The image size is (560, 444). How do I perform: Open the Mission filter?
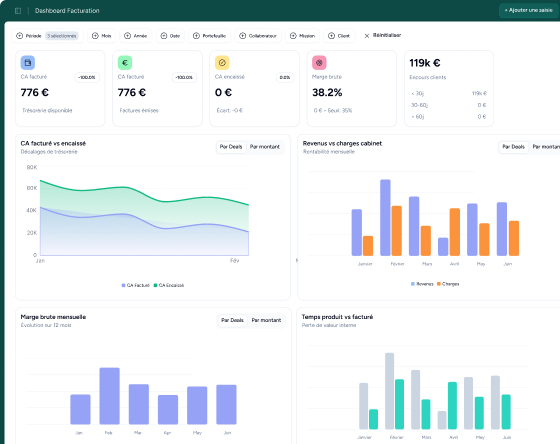pos(302,36)
